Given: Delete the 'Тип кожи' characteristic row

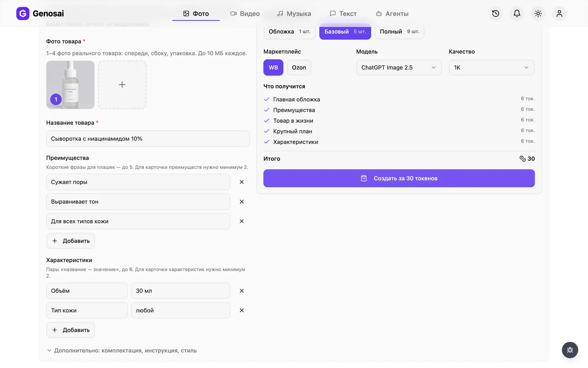Looking at the screenshot, I should [x=241, y=310].
